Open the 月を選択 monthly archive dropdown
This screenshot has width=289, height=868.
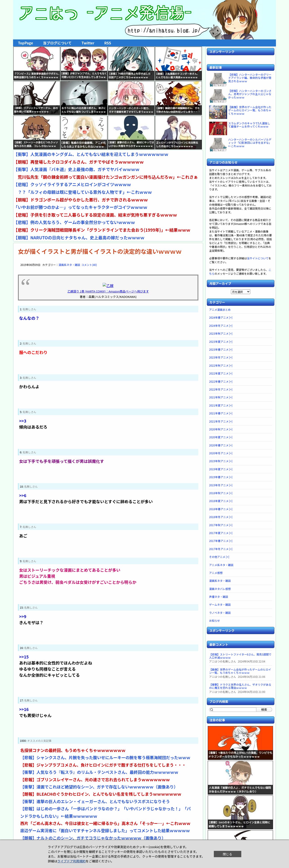pos(241,292)
